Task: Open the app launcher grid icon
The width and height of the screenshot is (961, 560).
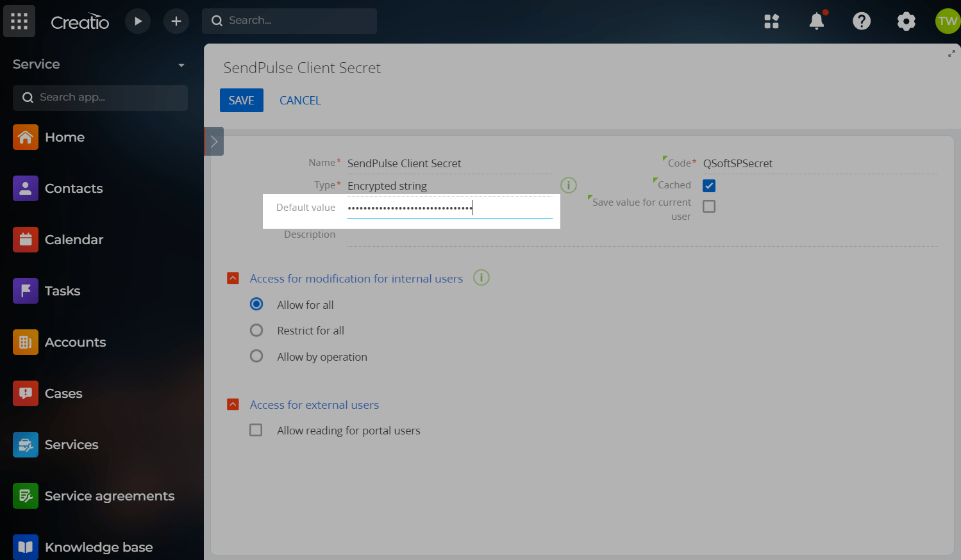Action: (19, 21)
